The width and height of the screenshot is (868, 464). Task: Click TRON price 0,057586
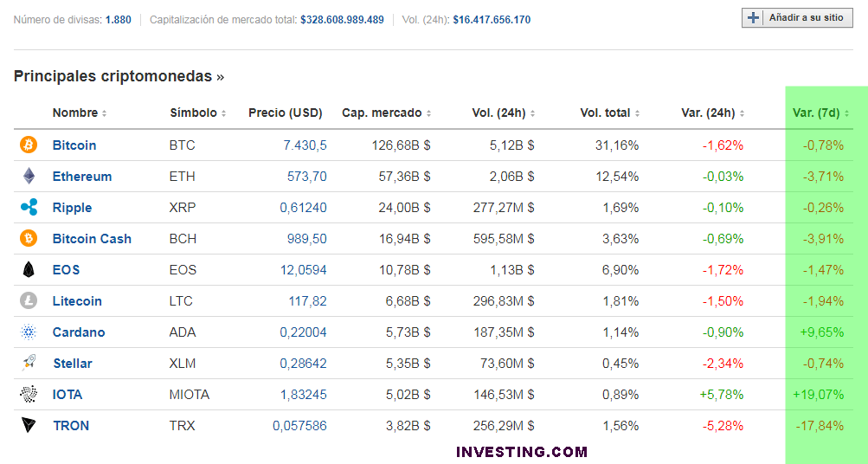pos(299,425)
